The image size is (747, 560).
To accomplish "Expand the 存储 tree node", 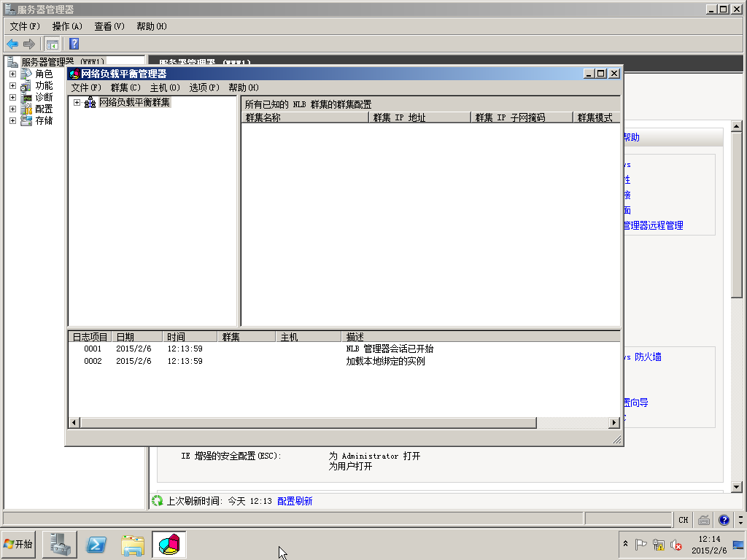I will coord(13,121).
